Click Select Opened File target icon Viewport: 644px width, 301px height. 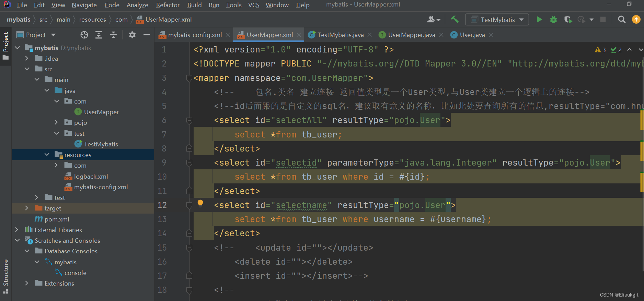coord(84,35)
